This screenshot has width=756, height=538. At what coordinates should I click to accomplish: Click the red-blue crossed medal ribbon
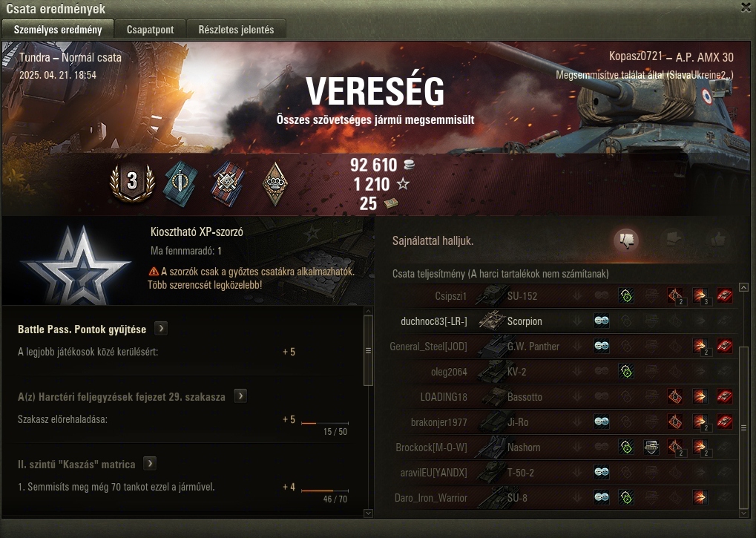click(228, 184)
